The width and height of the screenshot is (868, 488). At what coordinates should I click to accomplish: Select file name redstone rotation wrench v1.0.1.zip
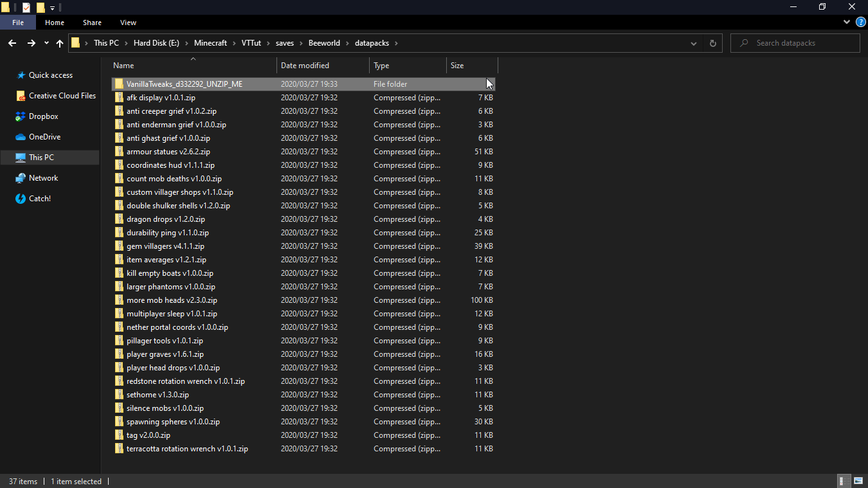(186, 381)
